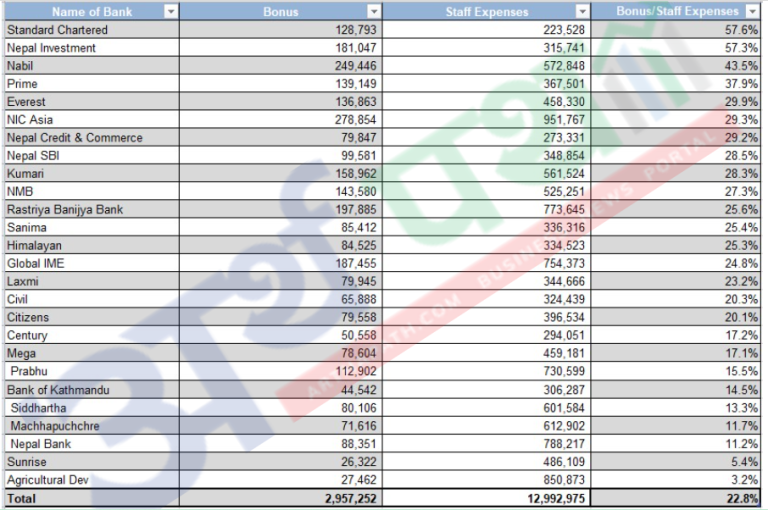Viewport: 768px width, 510px height.
Task: Click the Kumari bank name cell
Action: coord(92,173)
